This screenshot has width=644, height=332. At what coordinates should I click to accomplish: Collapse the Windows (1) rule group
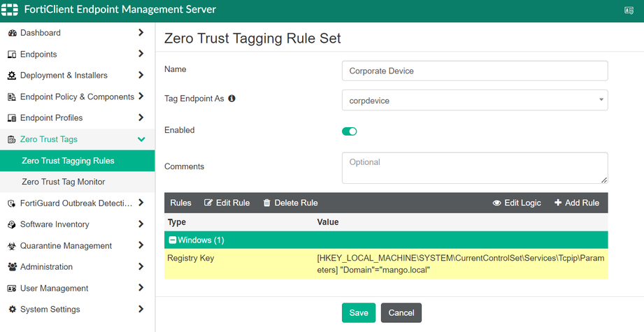pyautogui.click(x=172, y=240)
